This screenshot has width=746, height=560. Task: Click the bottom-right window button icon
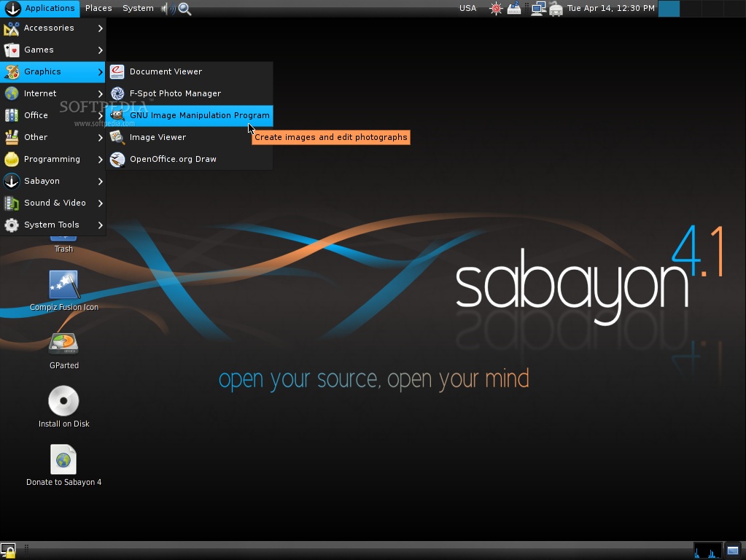[733, 551]
